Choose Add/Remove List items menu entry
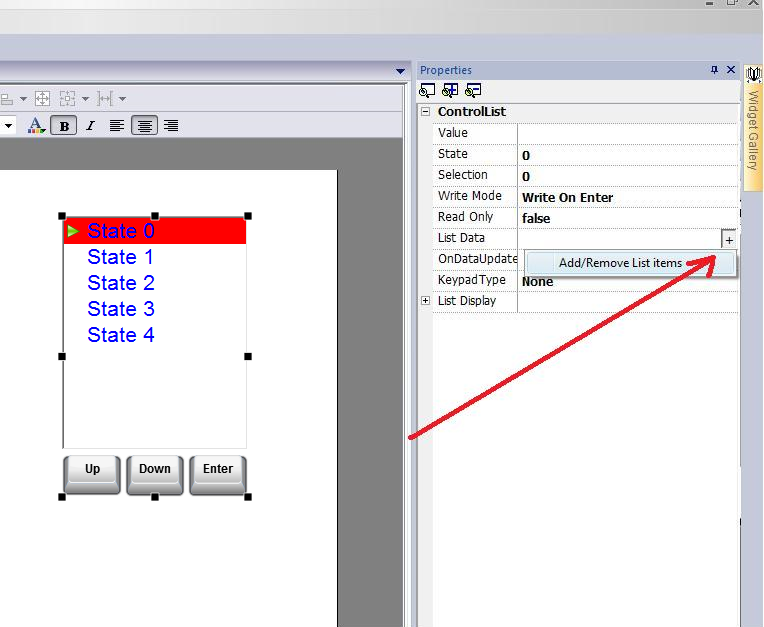 (x=620, y=263)
